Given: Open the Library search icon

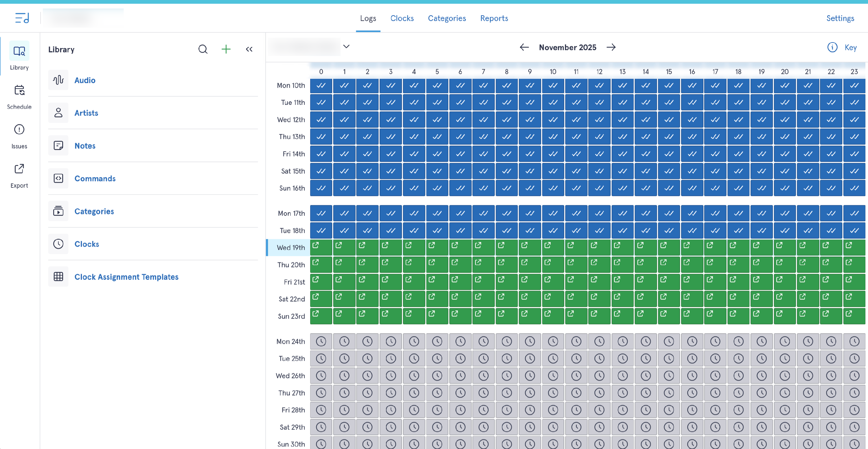Looking at the screenshot, I should pyautogui.click(x=203, y=49).
